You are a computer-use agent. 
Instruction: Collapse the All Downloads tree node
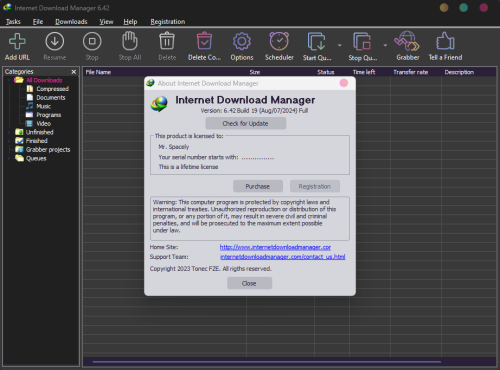pyautogui.click(x=9, y=80)
